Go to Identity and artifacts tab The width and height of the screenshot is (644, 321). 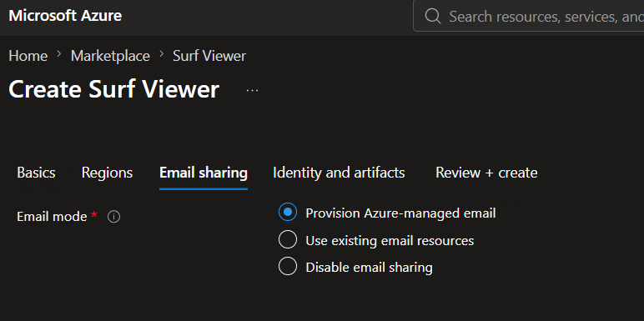339,173
